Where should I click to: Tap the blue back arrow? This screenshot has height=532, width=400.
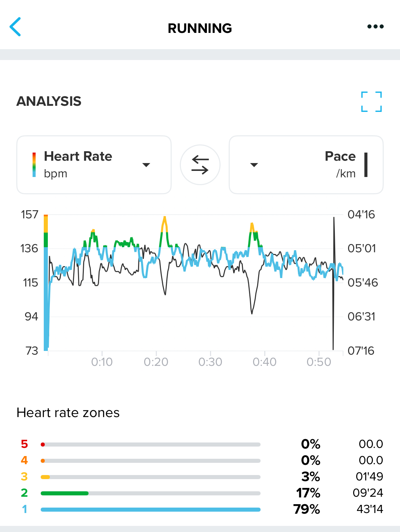click(x=16, y=27)
